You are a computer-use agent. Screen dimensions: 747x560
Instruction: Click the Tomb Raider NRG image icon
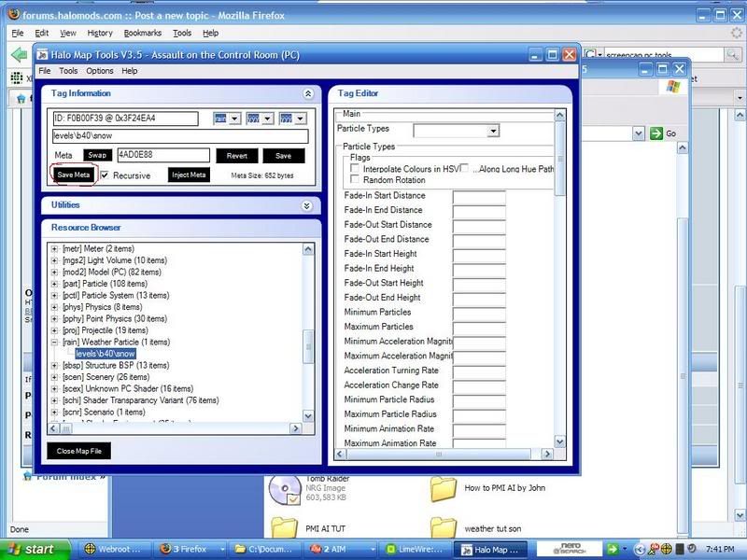click(284, 489)
